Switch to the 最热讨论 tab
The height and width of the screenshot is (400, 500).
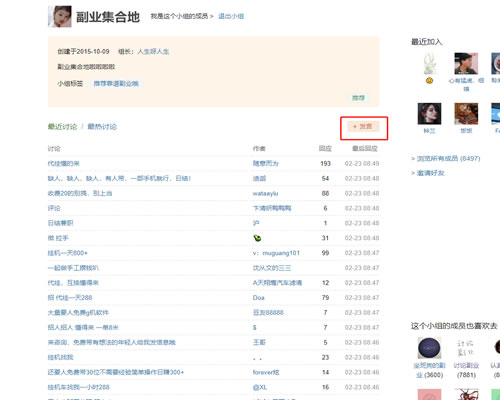pyautogui.click(x=102, y=127)
